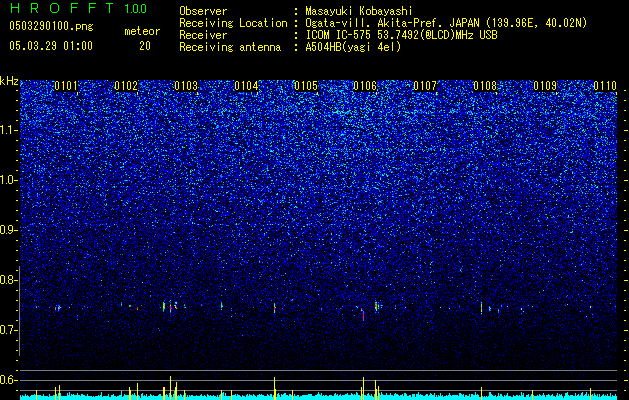The height and width of the screenshot is (400, 629).
Task: Click the 0.8 kHz axis label
Action: (x=8, y=280)
